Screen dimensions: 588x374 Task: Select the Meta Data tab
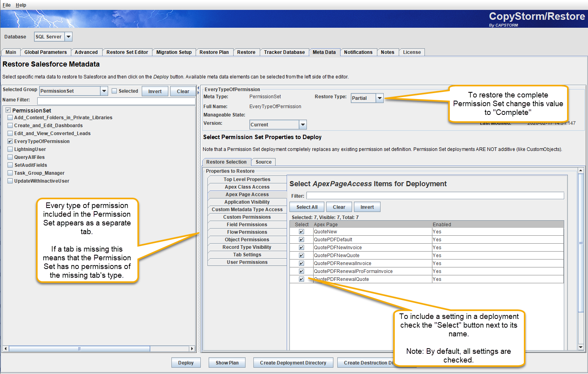point(324,52)
